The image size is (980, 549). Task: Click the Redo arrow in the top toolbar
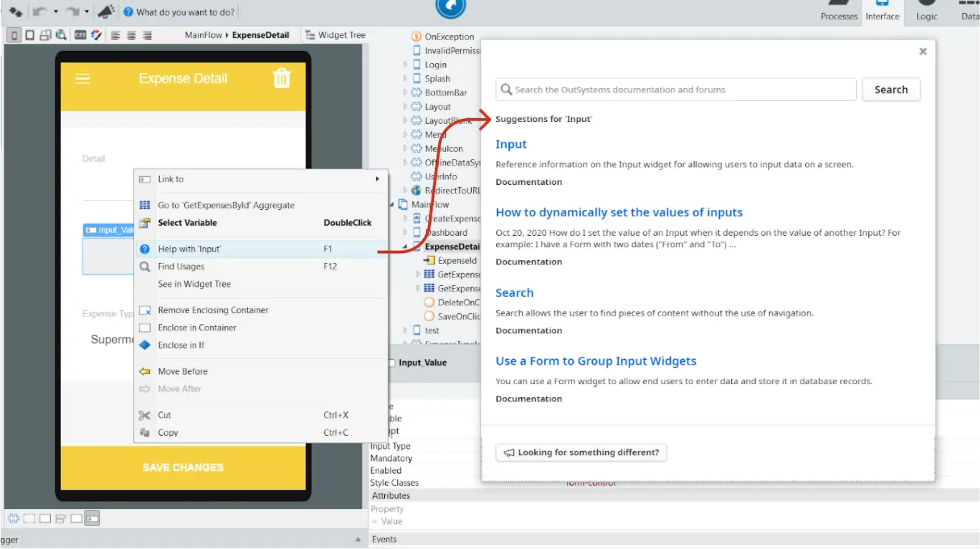pos(73,11)
